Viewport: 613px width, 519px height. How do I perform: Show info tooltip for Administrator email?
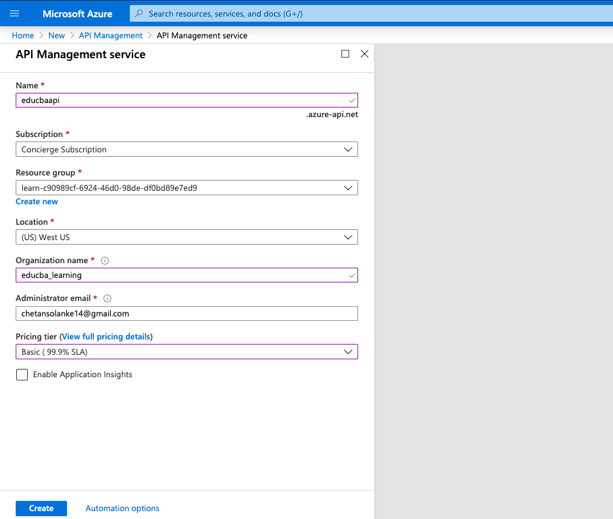pos(107,299)
